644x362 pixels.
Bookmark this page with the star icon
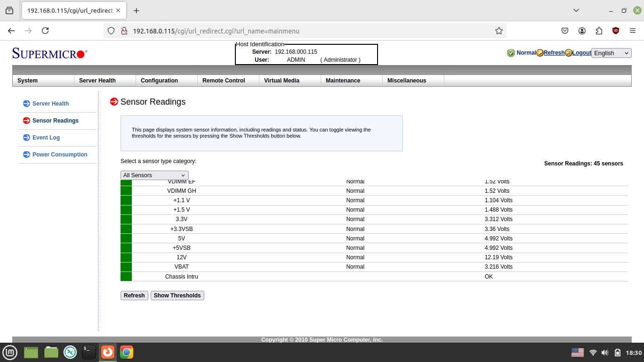coord(499,31)
